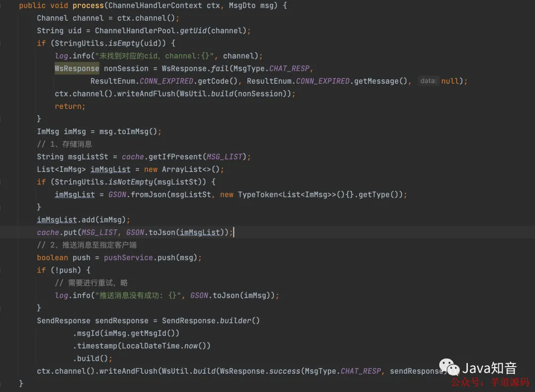535x392 pixels.
Task: Click the getCode() method call
Action: point(217,81)
